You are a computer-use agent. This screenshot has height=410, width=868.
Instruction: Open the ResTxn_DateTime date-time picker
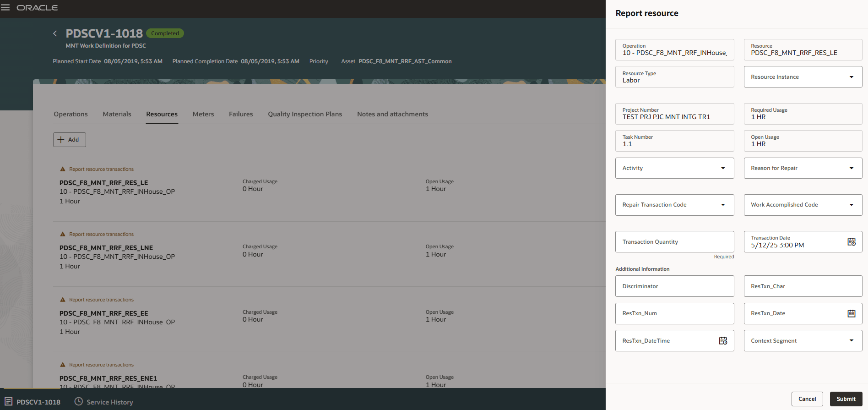pos(723,341)
